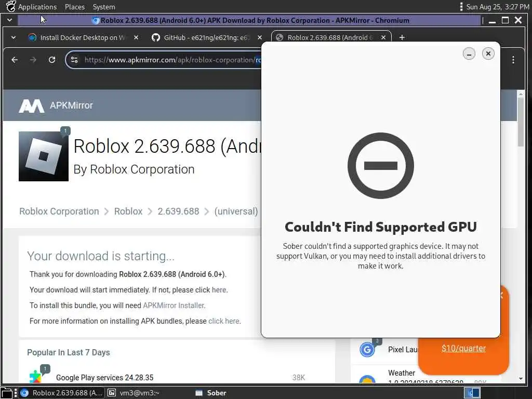Close the GitHub e621ng tab
The width and height of the screenshot is (532, 399).
click(x=260, y=37)
